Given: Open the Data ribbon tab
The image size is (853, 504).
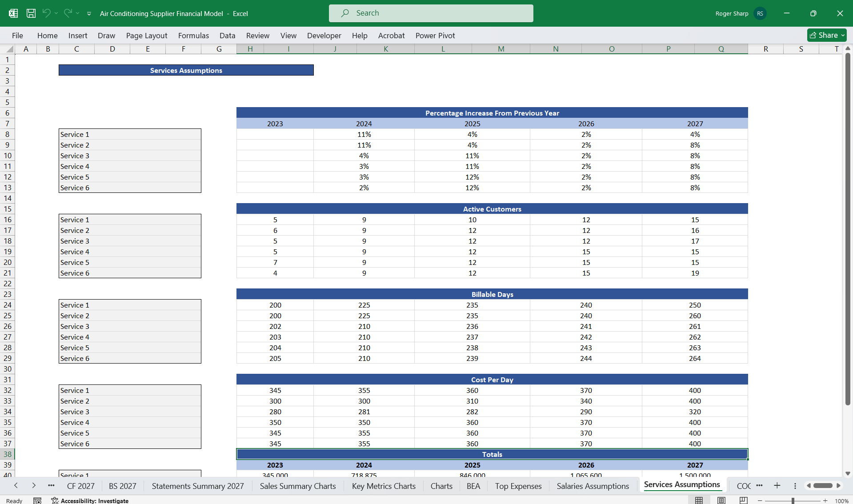Looking at the screenshot, I should pyautogui.click(x=227, y=36).
